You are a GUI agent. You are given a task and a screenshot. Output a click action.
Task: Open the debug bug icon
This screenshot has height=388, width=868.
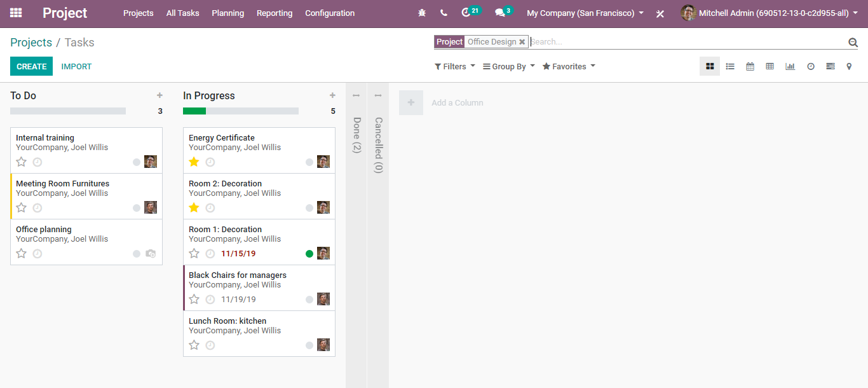[x=423, y=13]
